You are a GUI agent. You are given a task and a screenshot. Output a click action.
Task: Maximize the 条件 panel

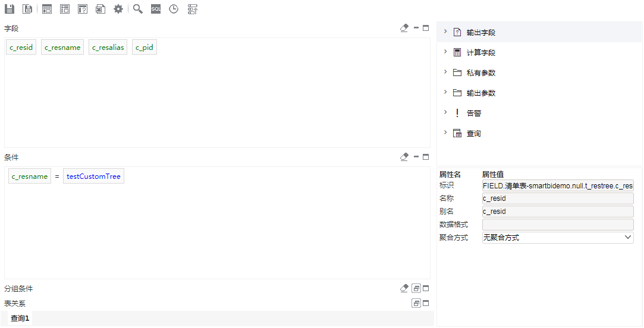click(426, 157)
